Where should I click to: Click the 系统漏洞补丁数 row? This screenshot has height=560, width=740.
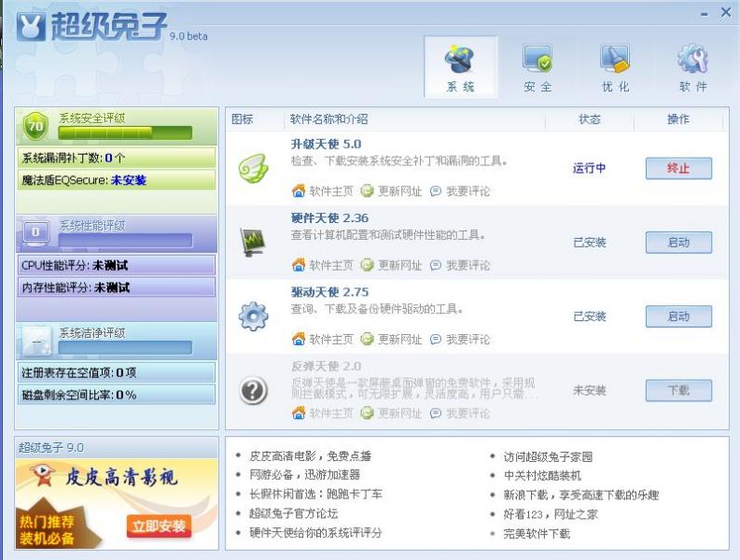pos(117,158)
